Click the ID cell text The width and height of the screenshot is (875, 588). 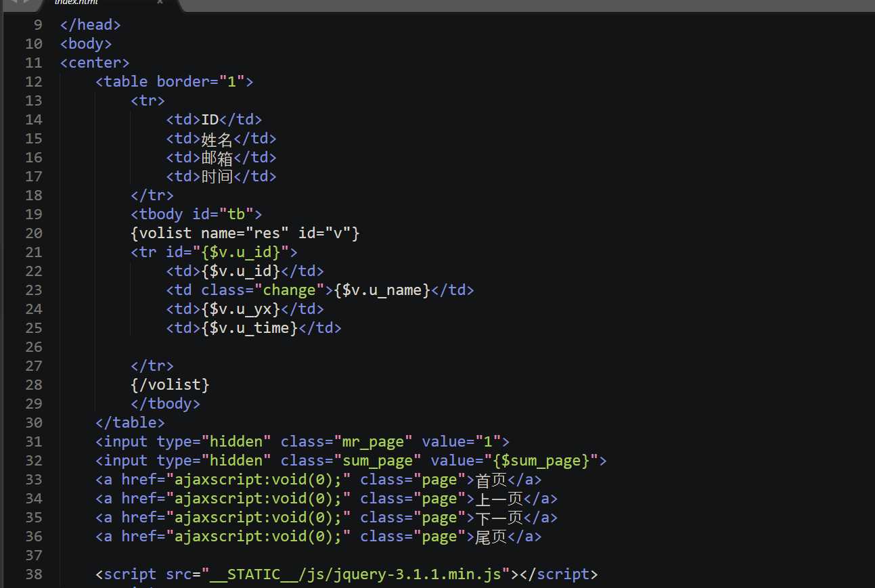point(210,120)
